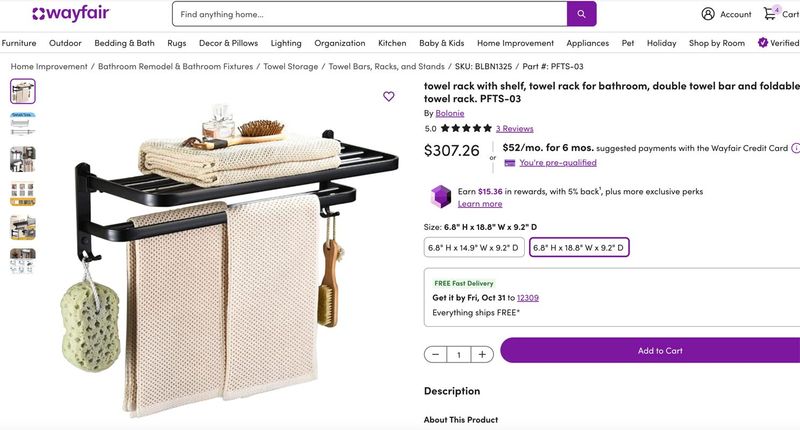Open the Bedding & Bath menu

pyautogui.click(x=124, y=43)
